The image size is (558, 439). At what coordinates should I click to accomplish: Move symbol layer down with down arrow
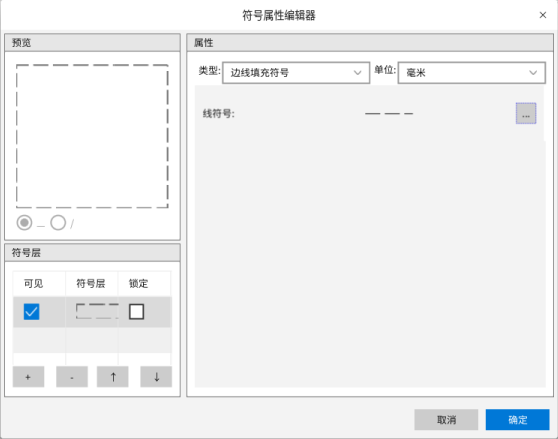156,377
